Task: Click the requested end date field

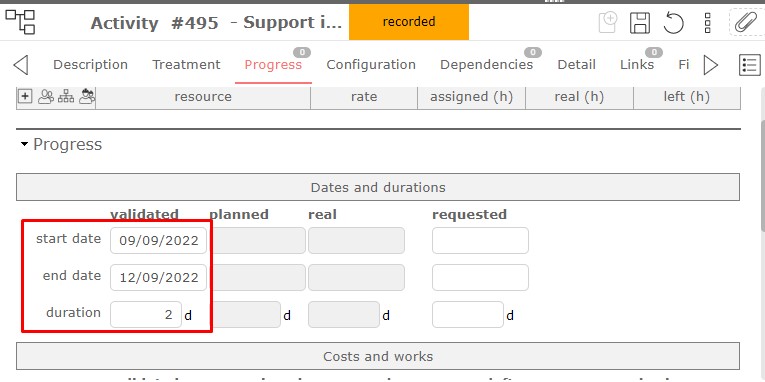Action: [480, 278]
